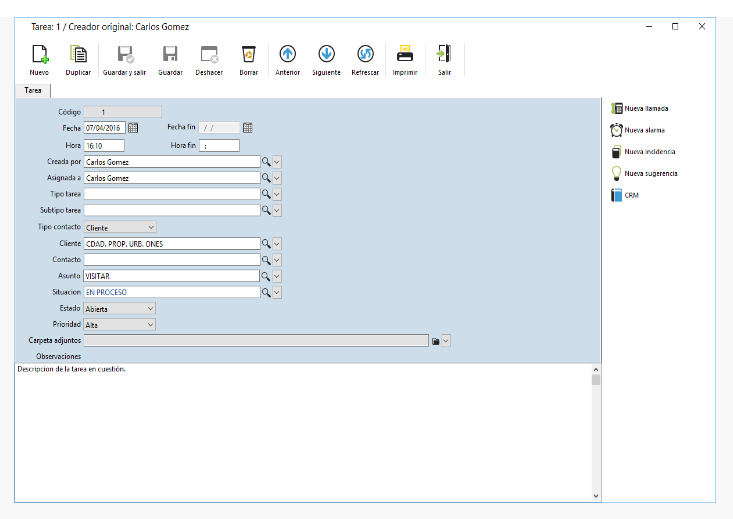Viewport: 733px width, 519px height.
Task: Search contacts with Contacto magnifier icon
Action: click(x=266, y=260)
